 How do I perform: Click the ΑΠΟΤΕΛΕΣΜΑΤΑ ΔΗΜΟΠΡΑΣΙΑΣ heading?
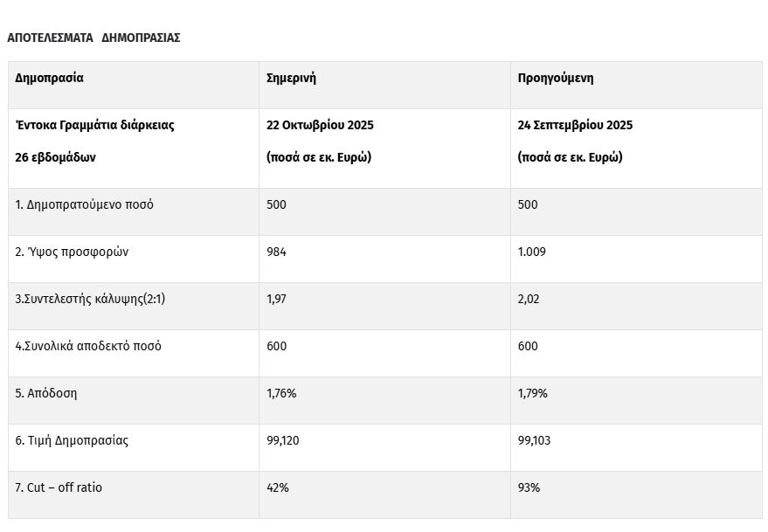tap(93, 38)
